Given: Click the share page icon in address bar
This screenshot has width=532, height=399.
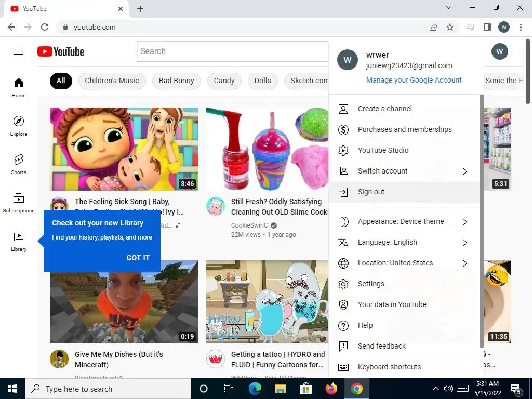Looking at the screenshot, I should (x=433, y=27).
